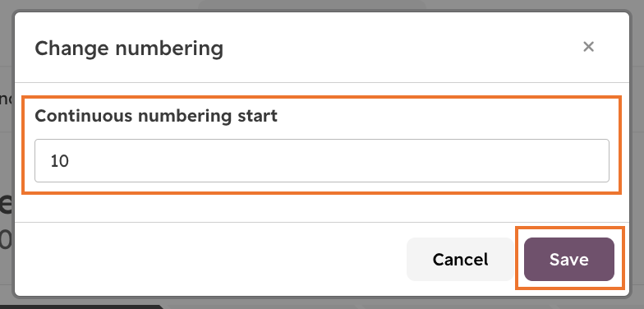Close the Change numbering dialog with X
Screen dimensions: 644x309
pos(588,47)
